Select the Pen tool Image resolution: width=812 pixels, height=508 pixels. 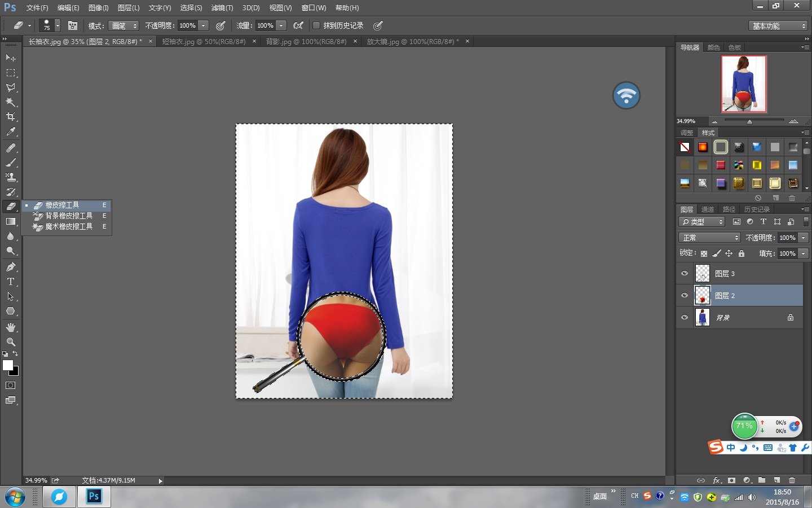11,267
